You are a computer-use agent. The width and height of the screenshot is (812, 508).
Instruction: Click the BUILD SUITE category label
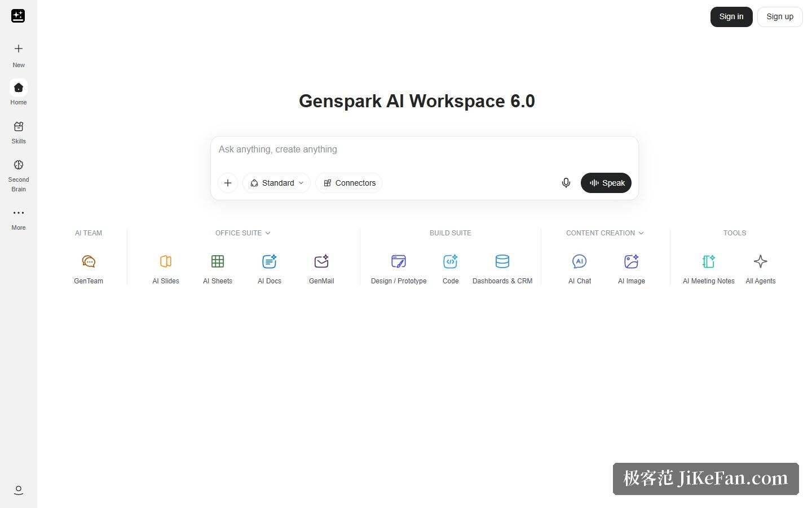tap(451, 233)
